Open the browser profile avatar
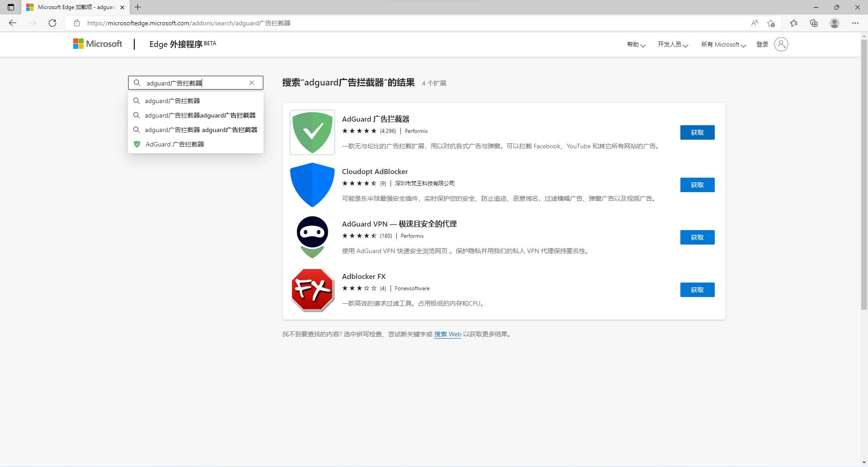The width and height of the screenshot is (868, 467). (x=834, y=23)
